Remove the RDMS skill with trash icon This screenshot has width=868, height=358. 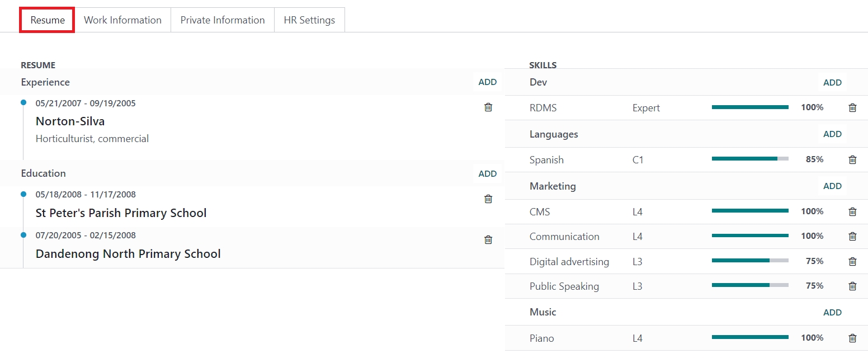(x=852, y=108)
